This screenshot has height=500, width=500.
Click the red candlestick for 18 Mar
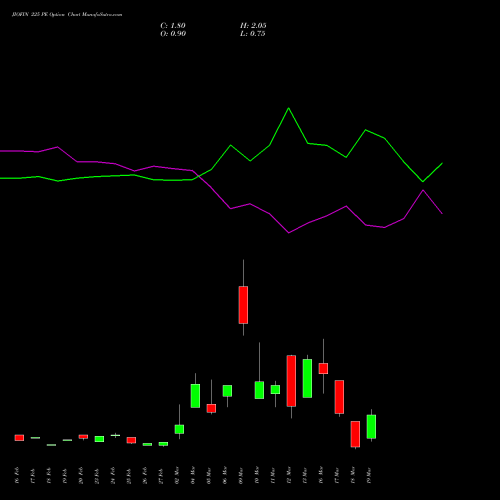(355, 434)
